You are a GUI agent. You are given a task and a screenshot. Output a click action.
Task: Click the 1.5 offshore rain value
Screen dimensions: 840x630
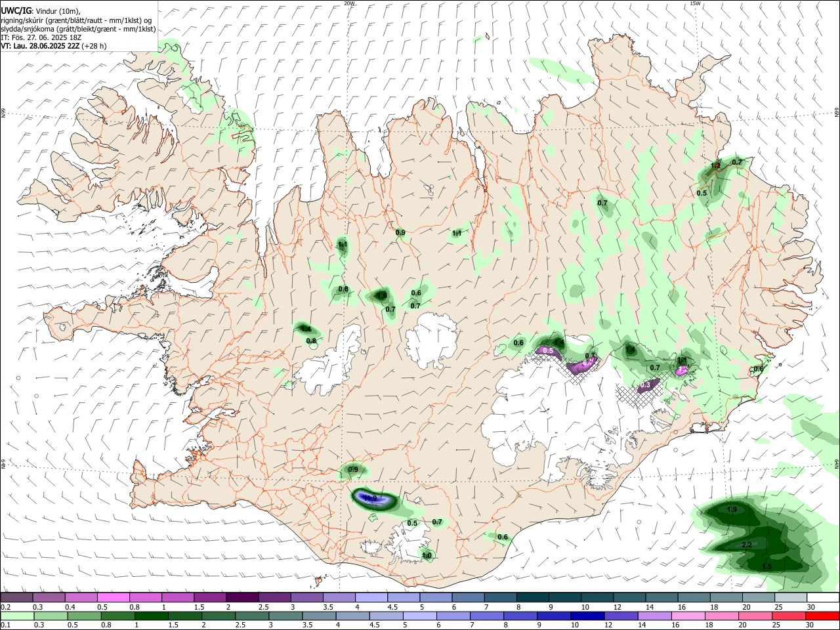(767, 566)
